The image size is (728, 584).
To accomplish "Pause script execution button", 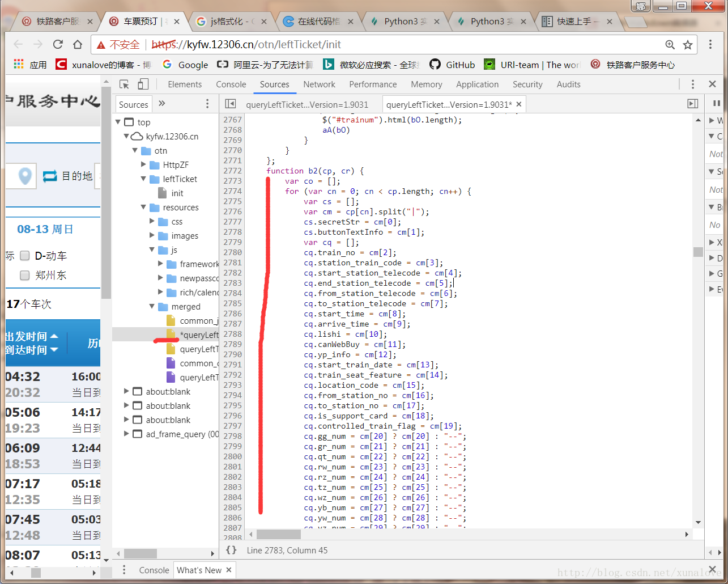I will [717, 104].
